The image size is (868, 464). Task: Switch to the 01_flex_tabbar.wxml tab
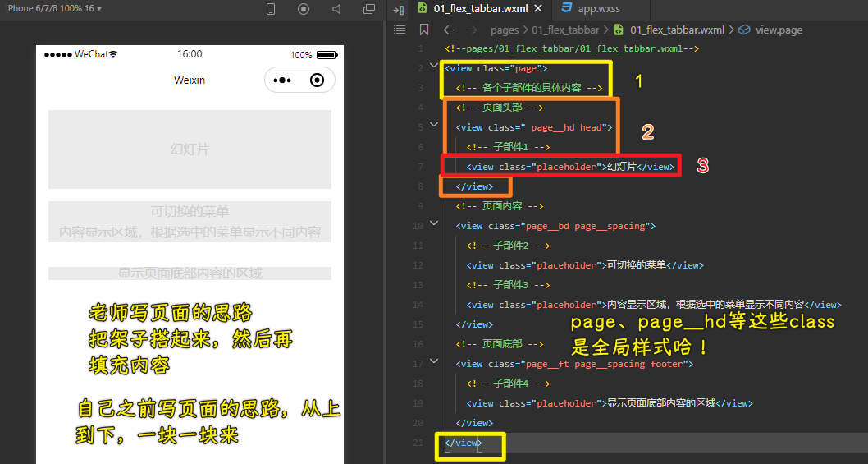coord(481,9)
